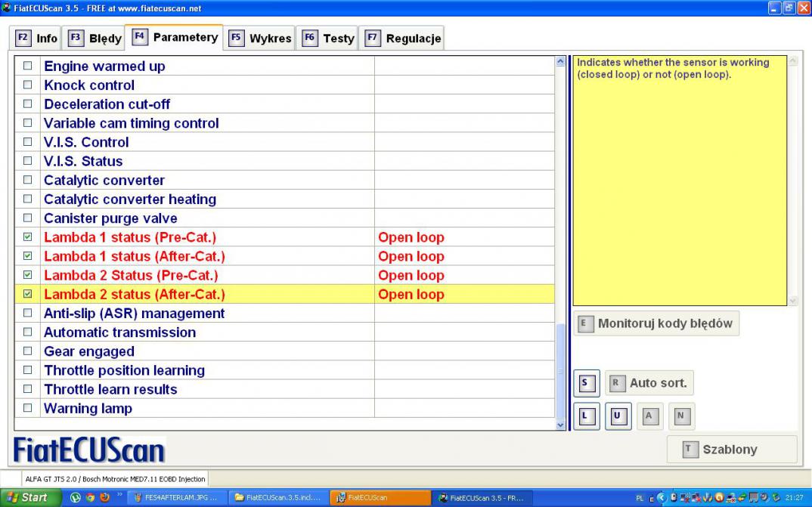812x507 pixels.
Task: Click the disabled A key button
Action: [x=650, y=416]
